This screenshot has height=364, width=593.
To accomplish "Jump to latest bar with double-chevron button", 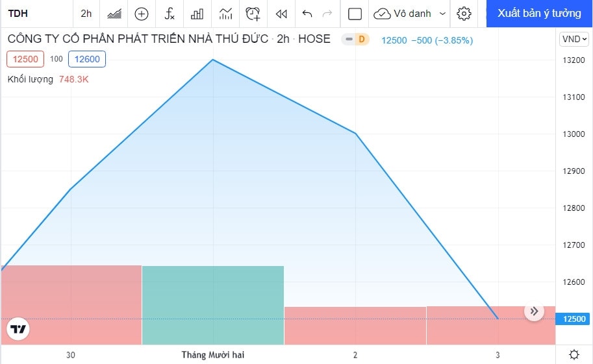I will pos(534,311).
